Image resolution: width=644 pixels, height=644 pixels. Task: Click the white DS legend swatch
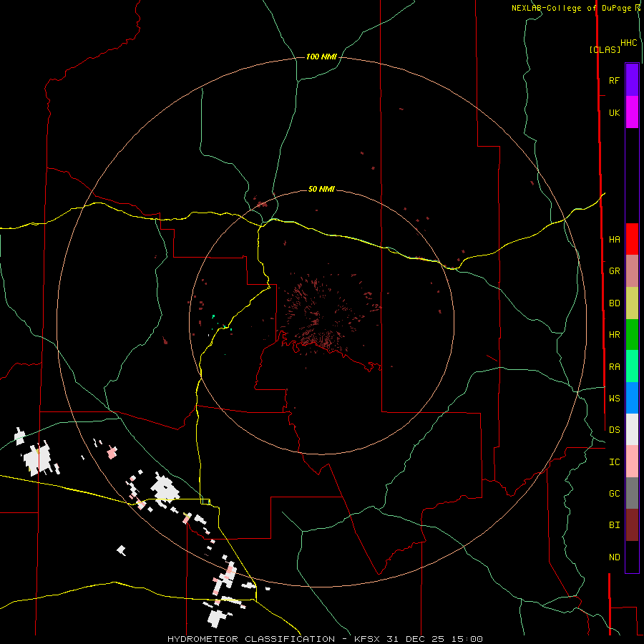(632, 429)
